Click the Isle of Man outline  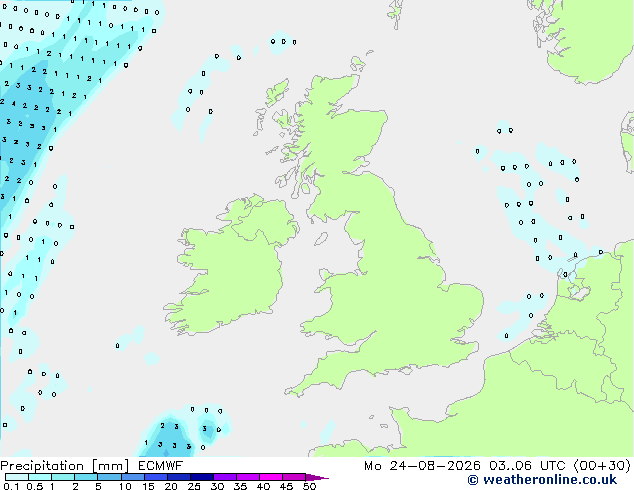pyautogui.click(x=321, y=239)
